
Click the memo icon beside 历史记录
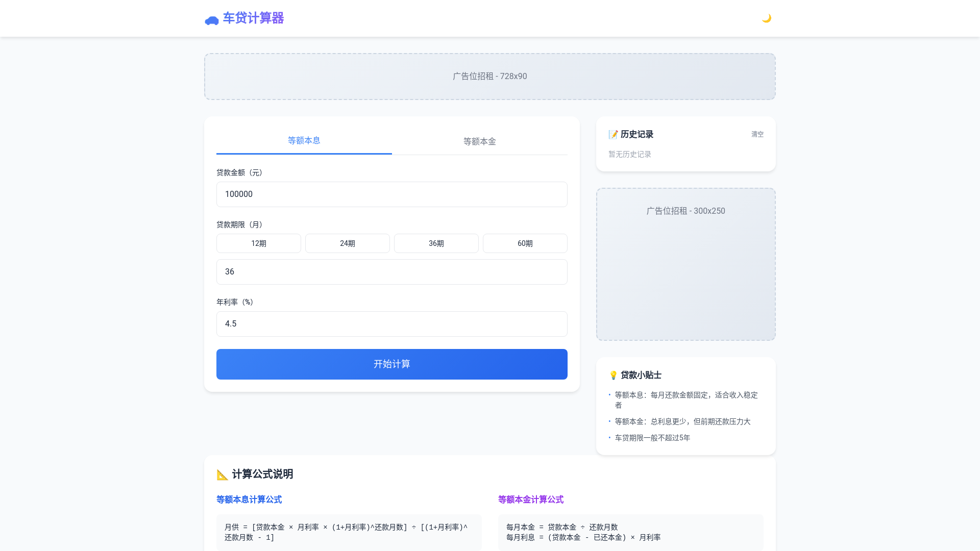click(x=613, y=134)
